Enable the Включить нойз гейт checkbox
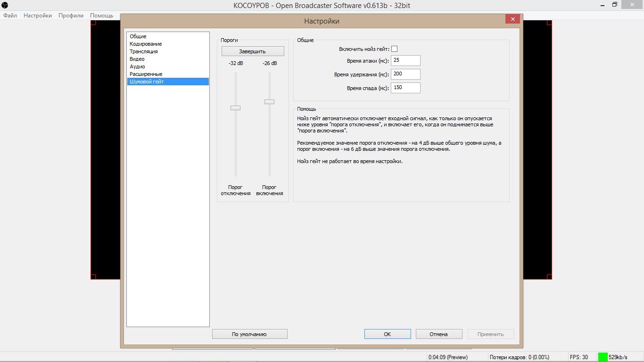 tap(394, 49)
